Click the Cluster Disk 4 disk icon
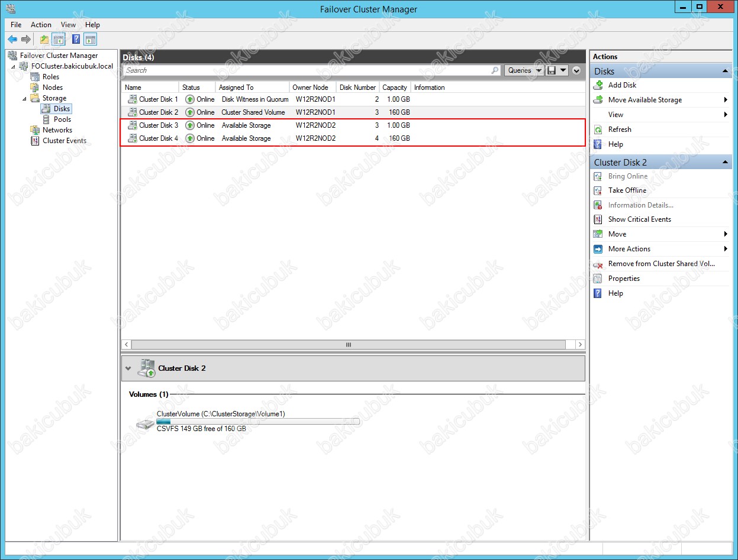Screen dimensions: 738x560 click(132, 138)
